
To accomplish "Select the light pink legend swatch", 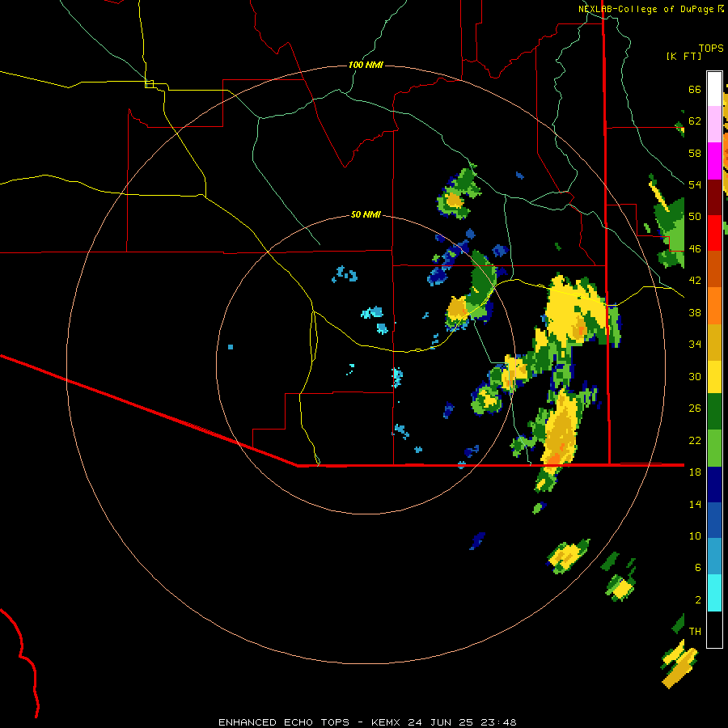I will coord(714,124).
